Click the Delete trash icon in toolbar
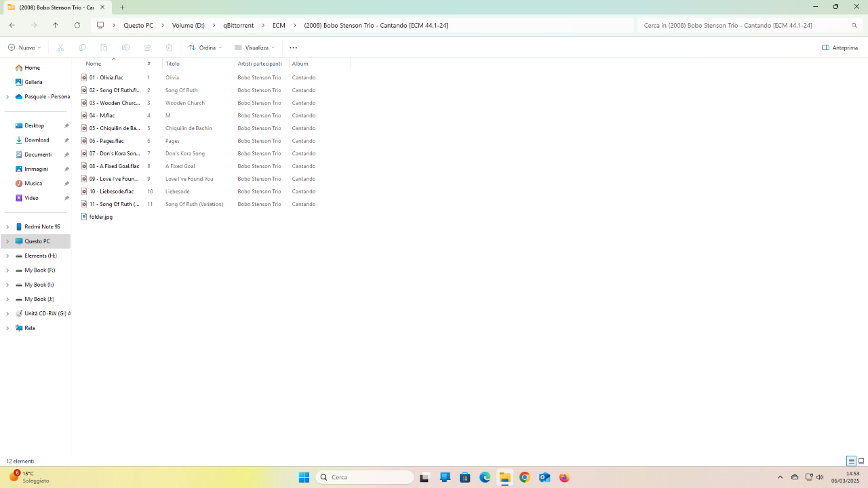This screenshot has width=868, height=488. point(169,47)
